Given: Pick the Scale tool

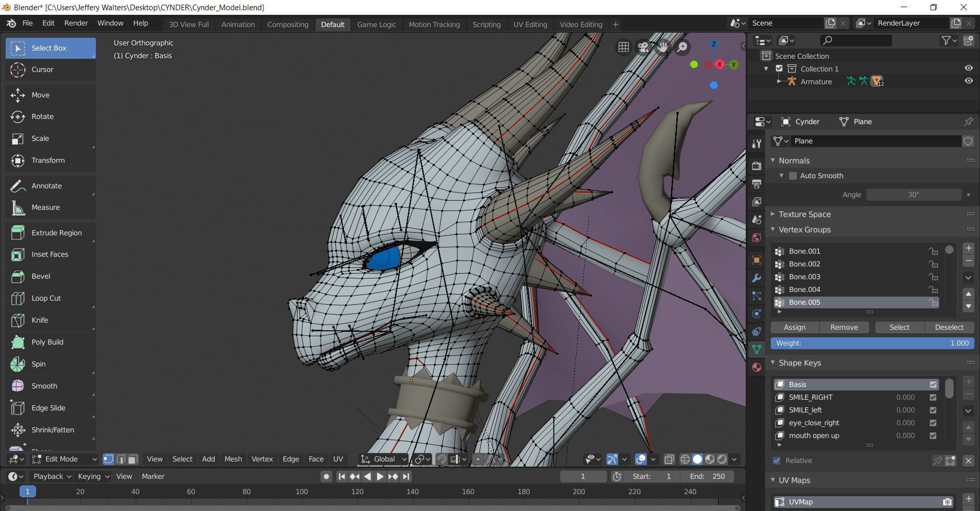Looking at the screenshot, I should [51, 138].
